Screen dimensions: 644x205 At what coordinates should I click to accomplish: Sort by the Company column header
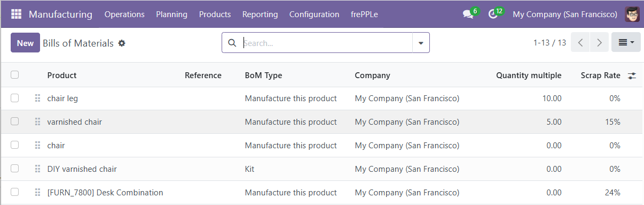tap(372, 75)
